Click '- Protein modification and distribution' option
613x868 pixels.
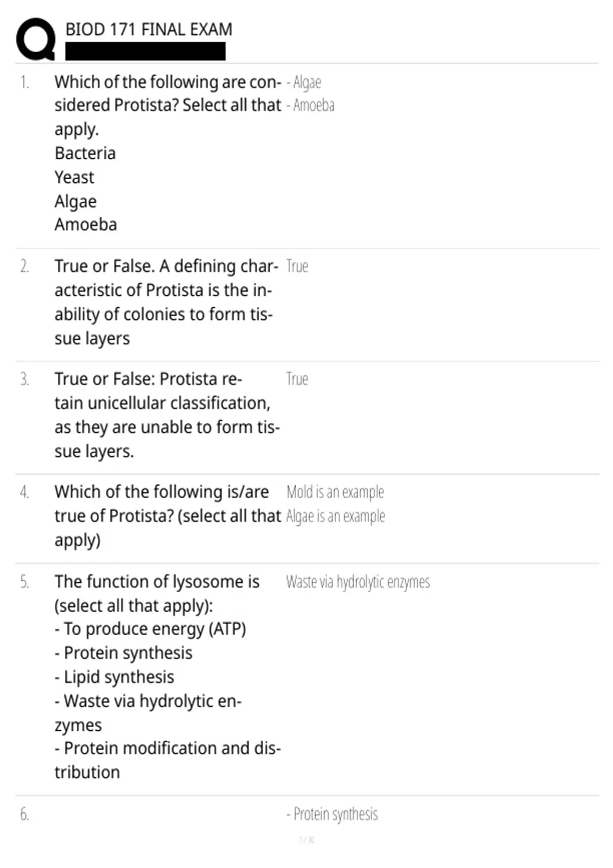(x=168, y=760)
